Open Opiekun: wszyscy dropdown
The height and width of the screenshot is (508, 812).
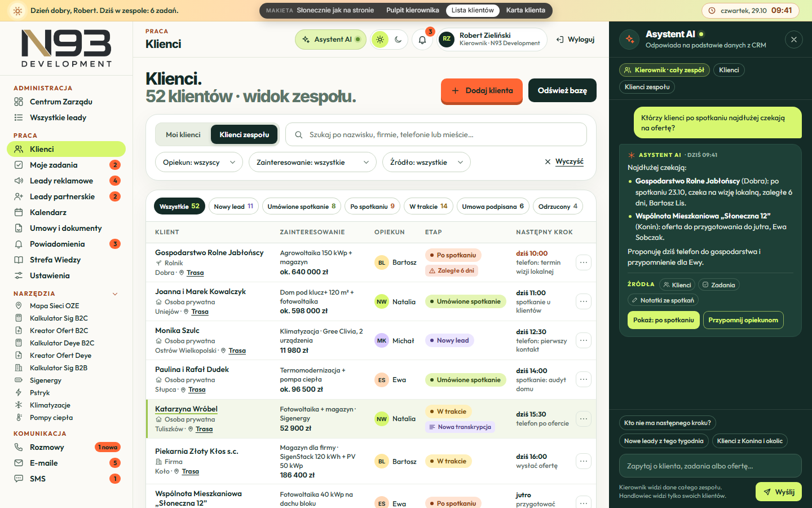point(199,162)
